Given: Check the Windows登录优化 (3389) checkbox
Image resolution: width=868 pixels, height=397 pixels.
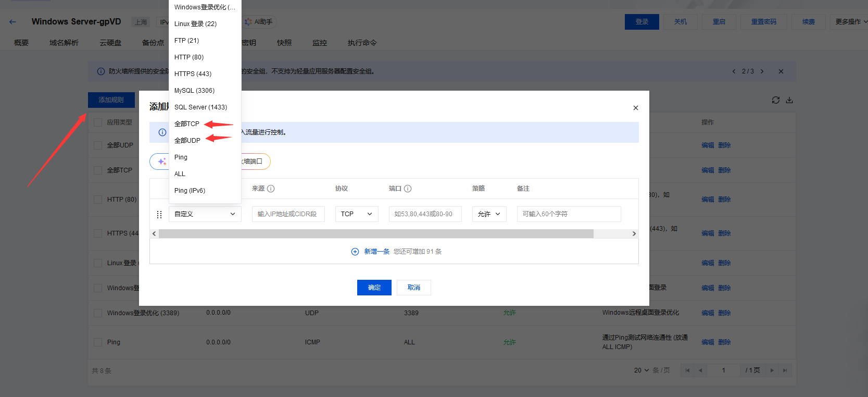Looking at the screenshot, I should [x=98, y=313].
